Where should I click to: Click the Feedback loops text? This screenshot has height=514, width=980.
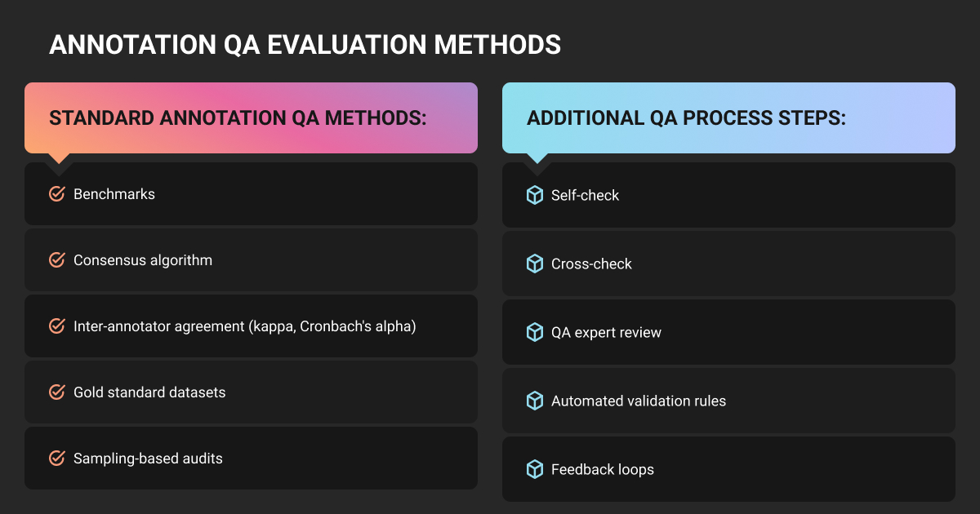[603, 470]
